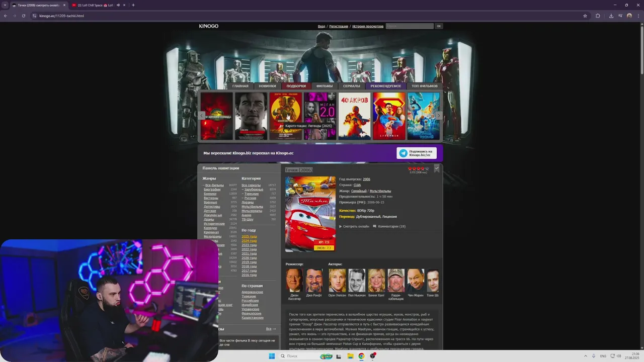Click the browser address bar URL
This screenshot has height=362, width=644.
(x=61, y=16)
